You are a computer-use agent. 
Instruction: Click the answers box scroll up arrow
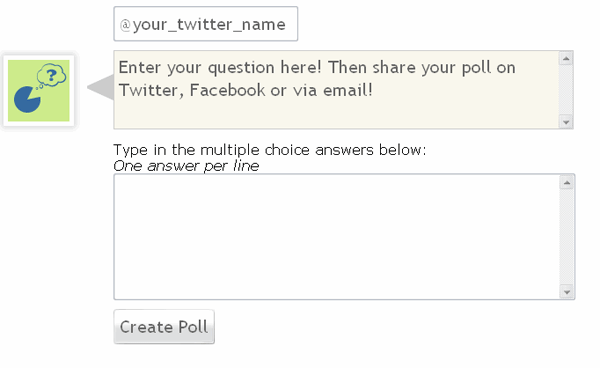click(x=567, y=182)
